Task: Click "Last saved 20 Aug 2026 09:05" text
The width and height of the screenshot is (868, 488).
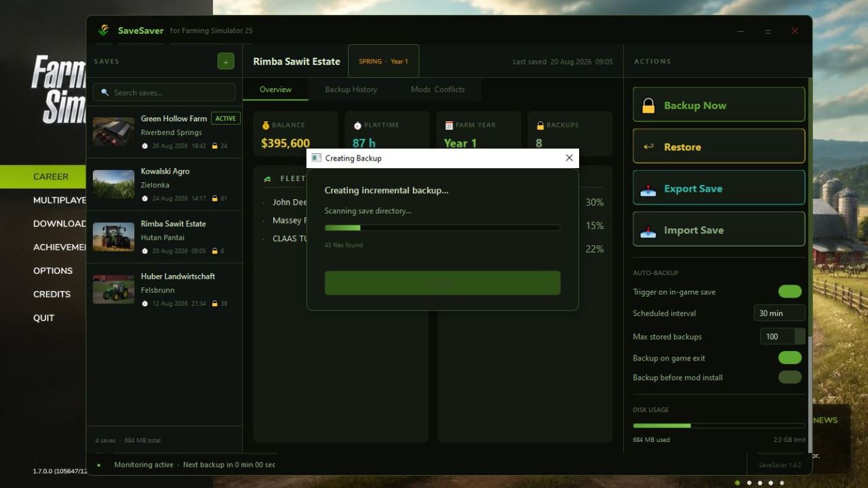Action: pyautogui.click(x=563, y=62)
